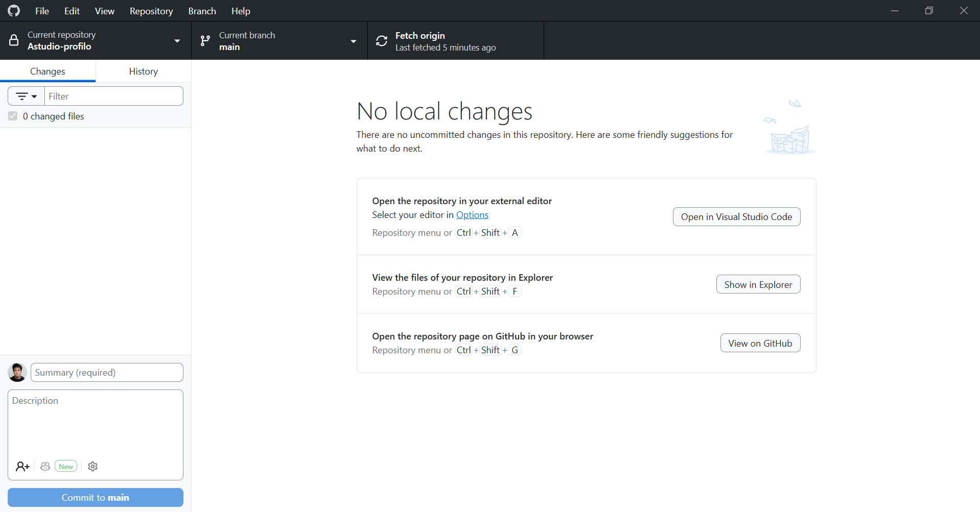Add co-authors with the person-plus icon
This screenshot has height=512, width=980.
22,466
